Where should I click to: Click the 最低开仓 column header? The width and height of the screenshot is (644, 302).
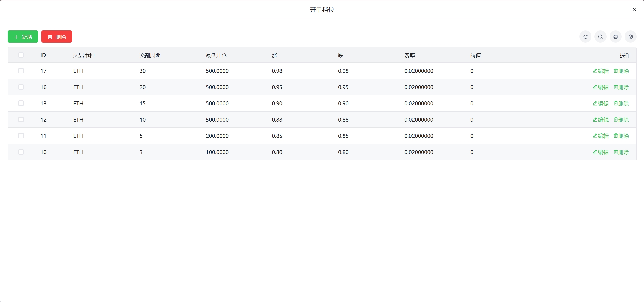click(216, 55)
